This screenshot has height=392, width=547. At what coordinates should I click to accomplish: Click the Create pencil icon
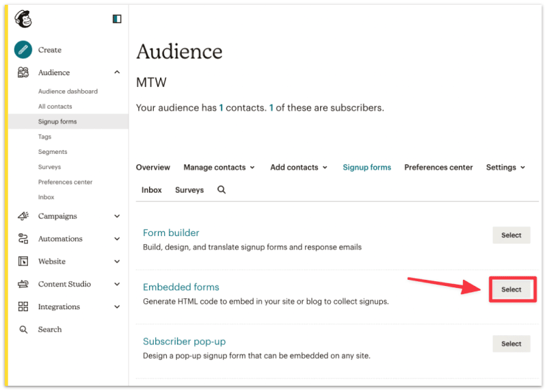click(x=23, y=50)
